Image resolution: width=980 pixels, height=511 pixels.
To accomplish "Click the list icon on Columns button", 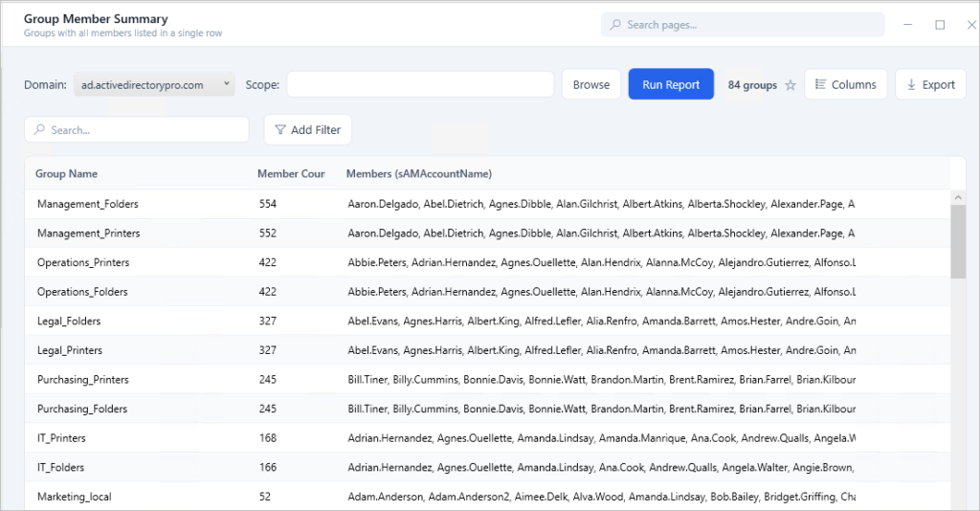I will coord(820,84).
